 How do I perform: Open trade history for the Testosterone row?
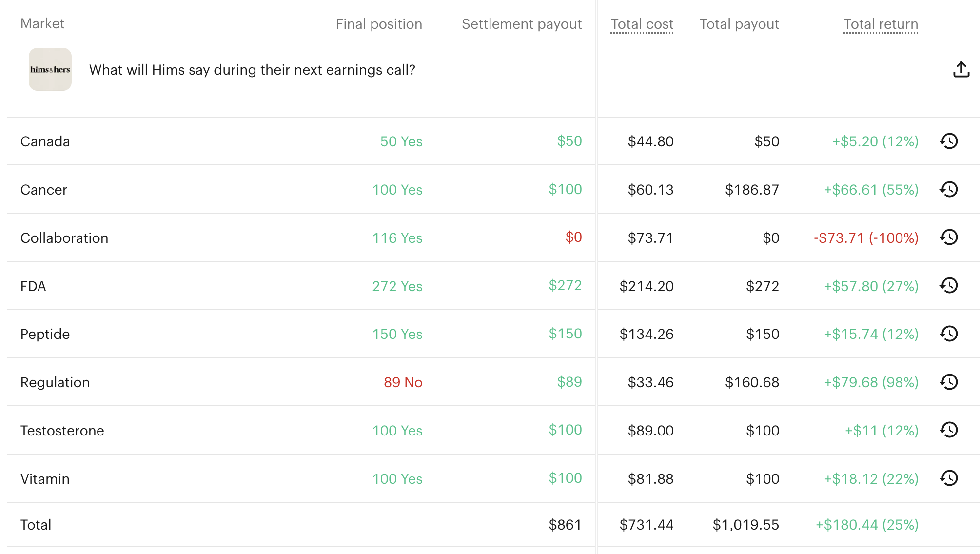[949, 430]
